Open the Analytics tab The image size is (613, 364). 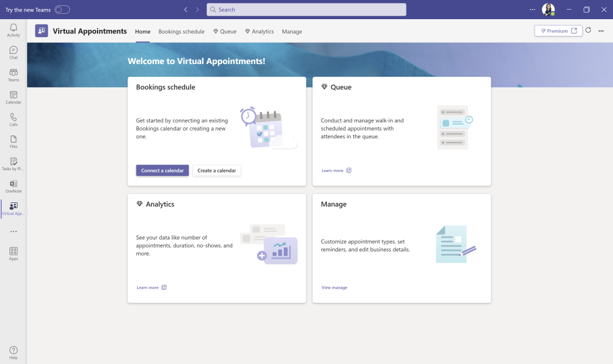click(259, 31)
